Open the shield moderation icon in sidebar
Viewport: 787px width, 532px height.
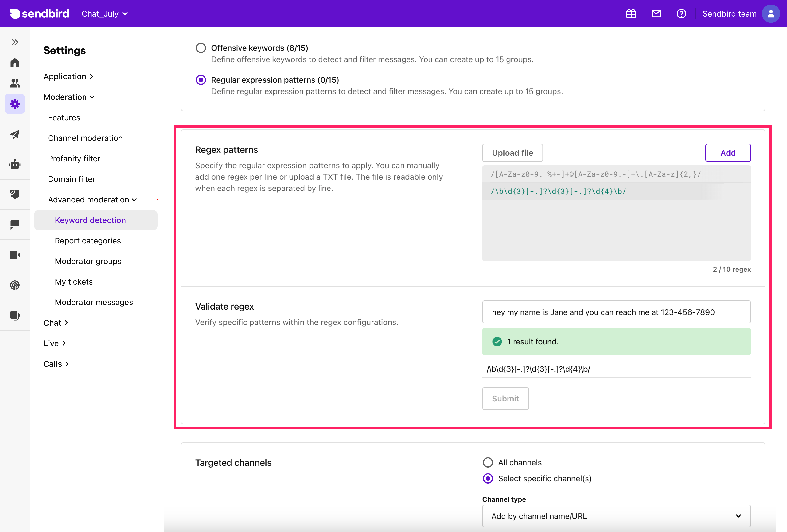point(15,194)
